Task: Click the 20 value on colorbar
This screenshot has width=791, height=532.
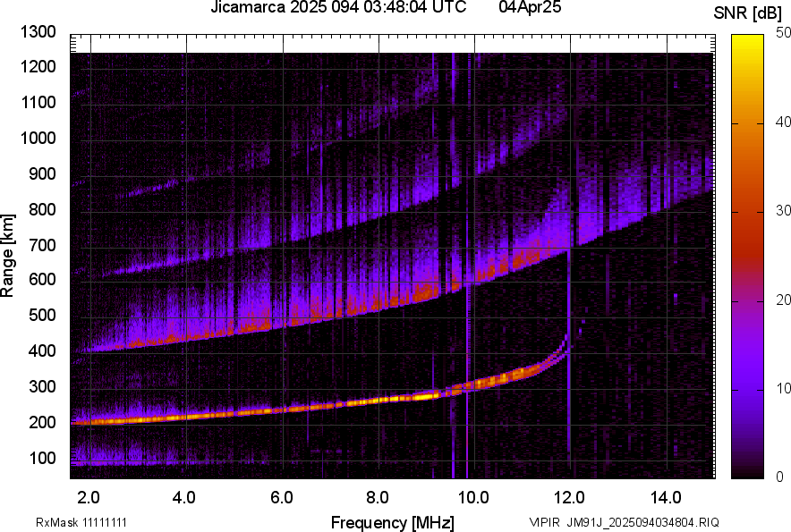Action: coord(783,300)
